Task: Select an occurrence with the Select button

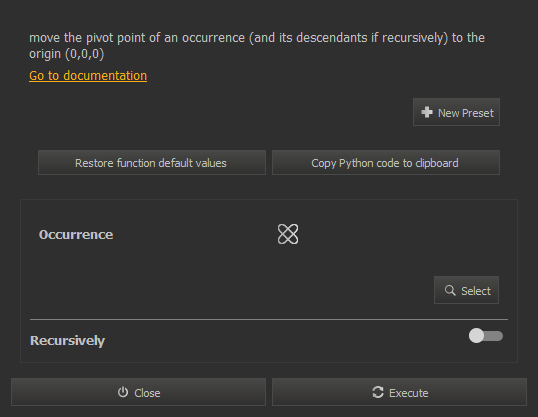Action: [466, 290]
